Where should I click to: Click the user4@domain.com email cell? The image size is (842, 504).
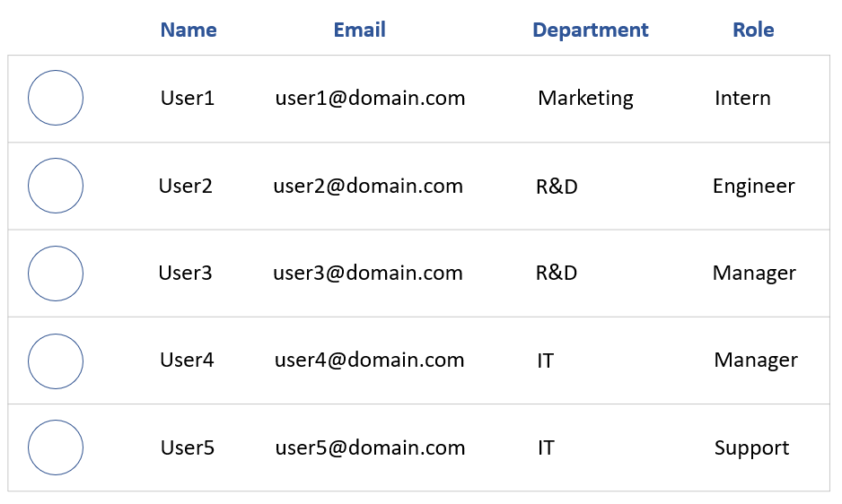click(370, 360)
